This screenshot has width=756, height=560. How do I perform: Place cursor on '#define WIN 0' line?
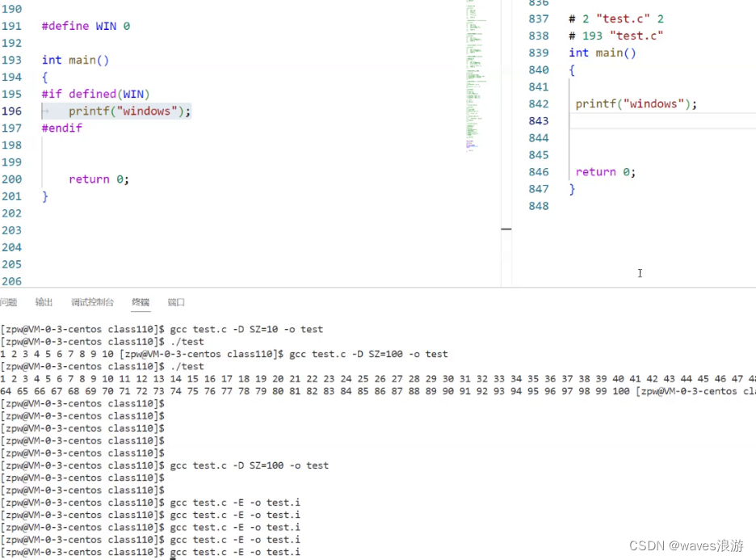click(86, 26)
